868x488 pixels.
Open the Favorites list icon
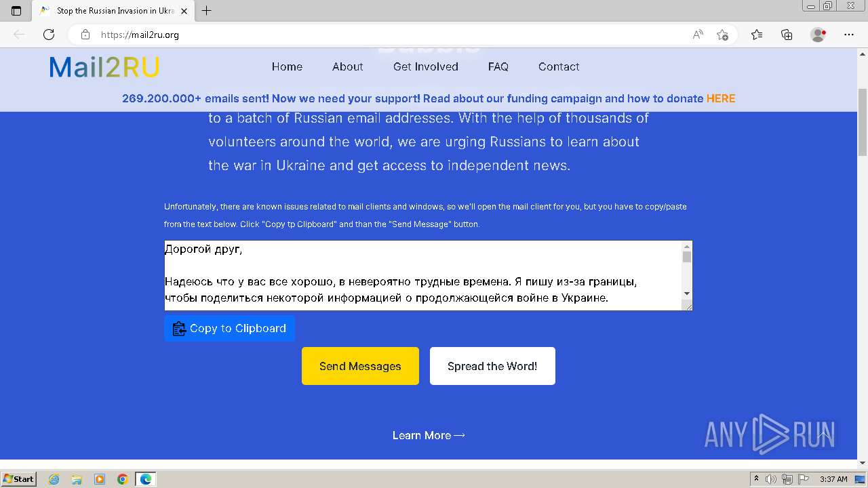coord(757,35)
